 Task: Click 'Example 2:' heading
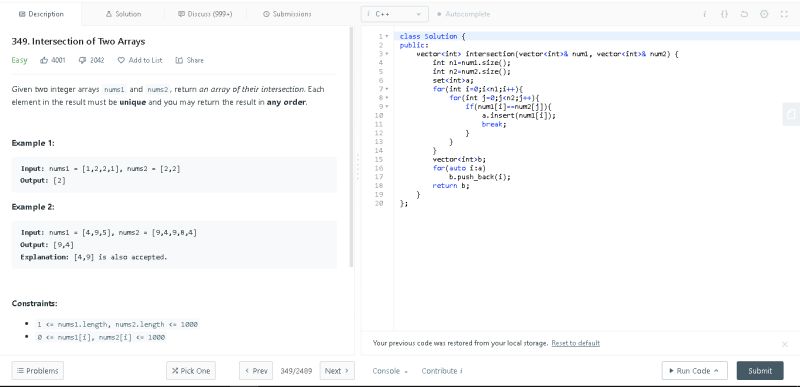(x=33, y=207)
